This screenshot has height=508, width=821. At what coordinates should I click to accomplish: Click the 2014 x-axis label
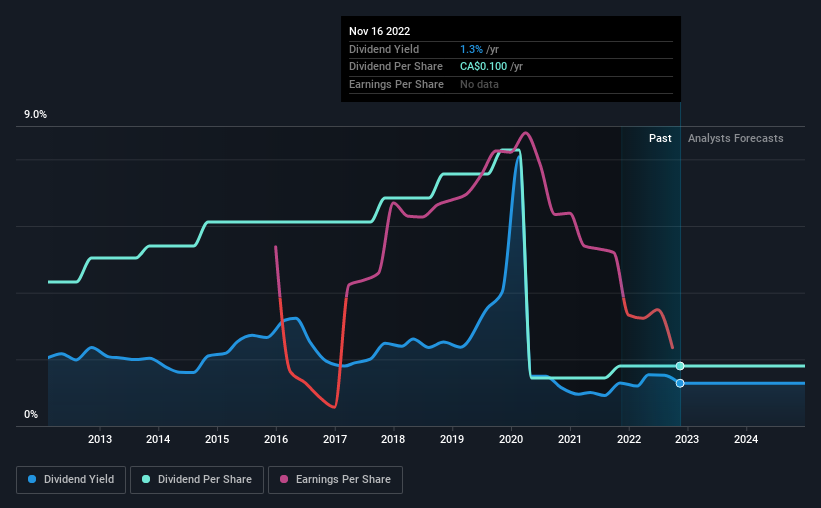click(158, 439)
